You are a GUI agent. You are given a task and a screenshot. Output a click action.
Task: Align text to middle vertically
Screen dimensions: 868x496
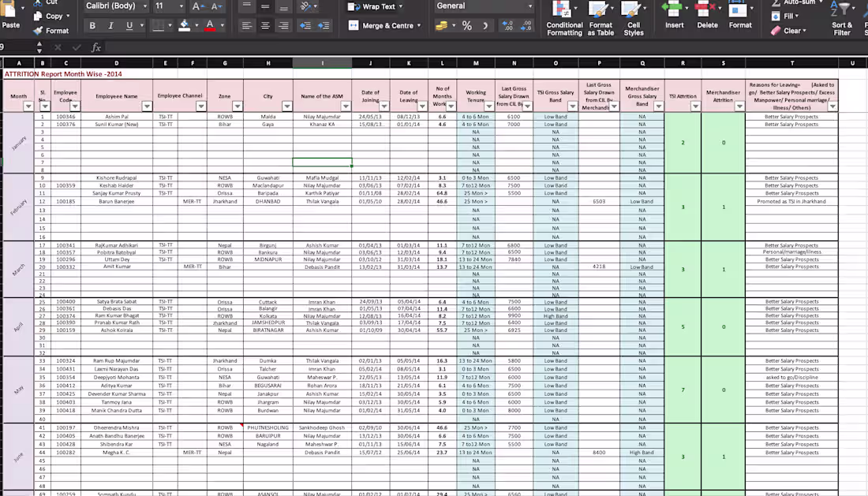[x=265, y=6]
